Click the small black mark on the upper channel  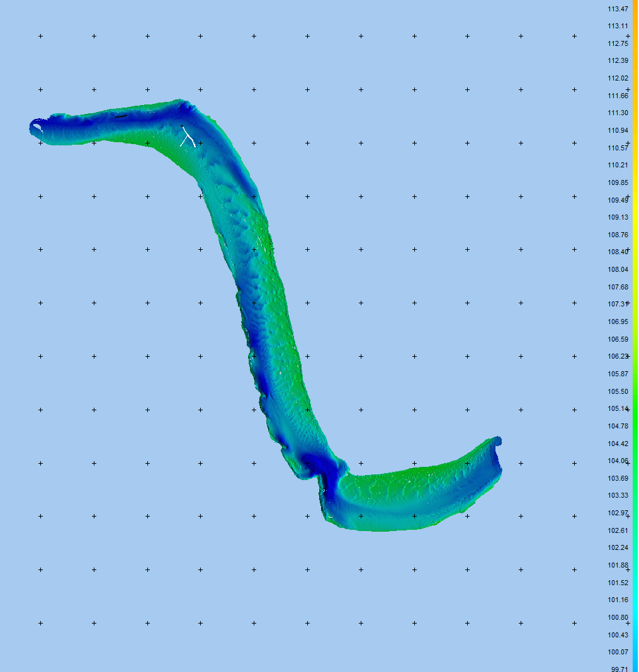(121, 116)
